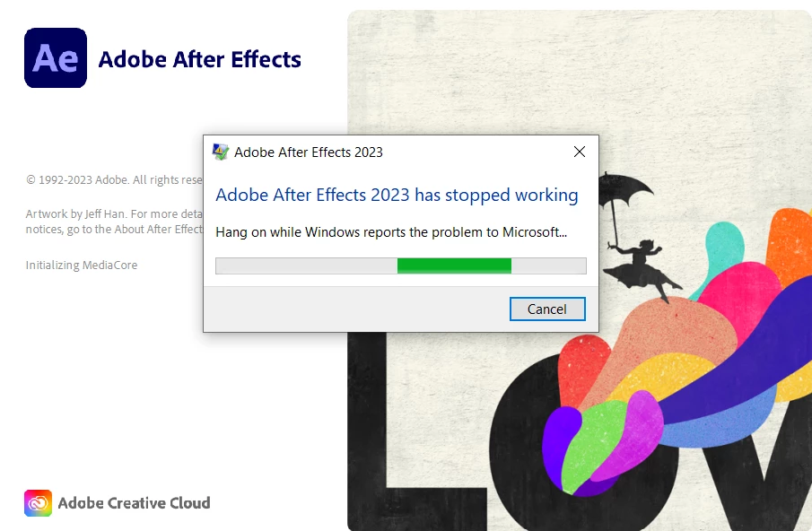Viewport: 812px width, 531px height.
Task: Click the Ae After Effects logo icon
Action: click(x=56, y=58)
